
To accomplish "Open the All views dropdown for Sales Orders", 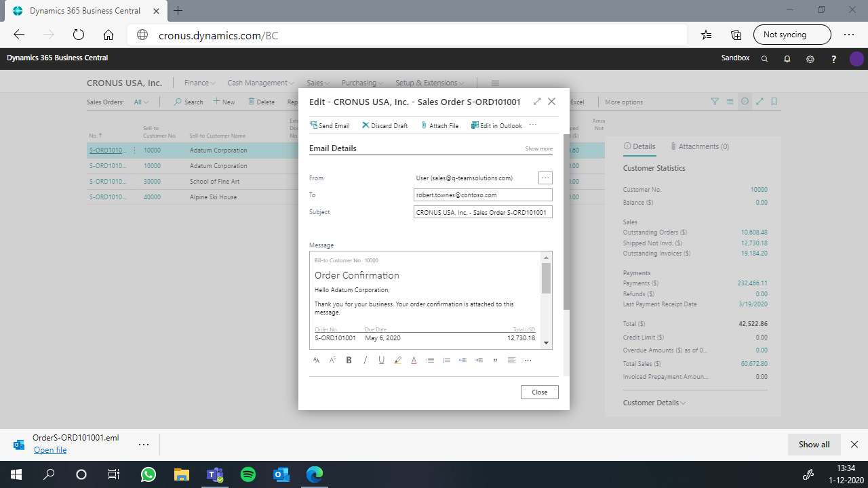I will [141, 102].
